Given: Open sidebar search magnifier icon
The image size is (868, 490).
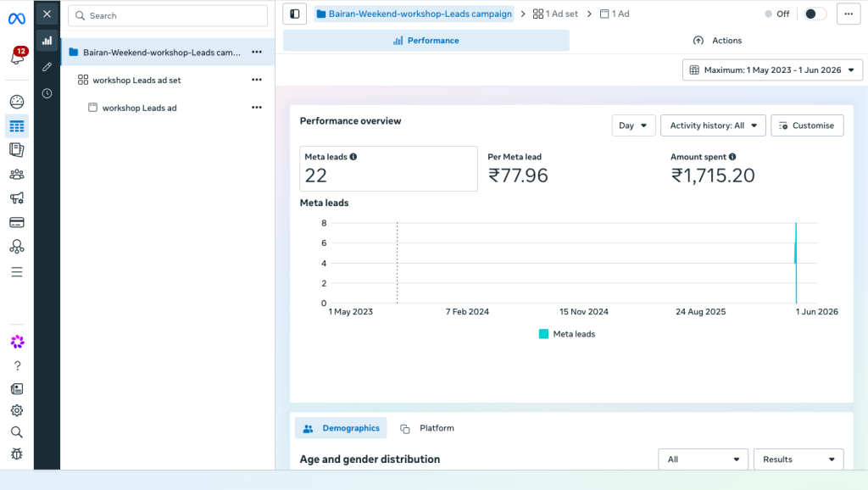Looking at the screenshot, I should pos(17,432).
